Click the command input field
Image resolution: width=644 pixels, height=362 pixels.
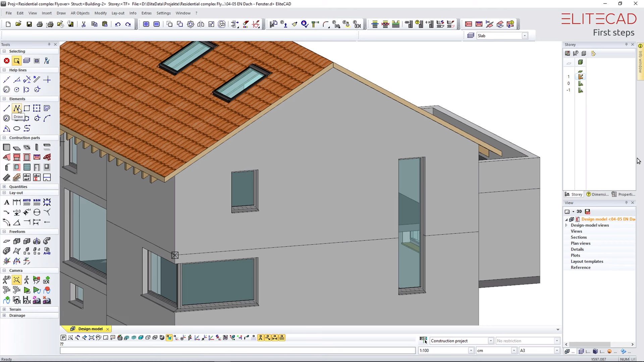237,351
